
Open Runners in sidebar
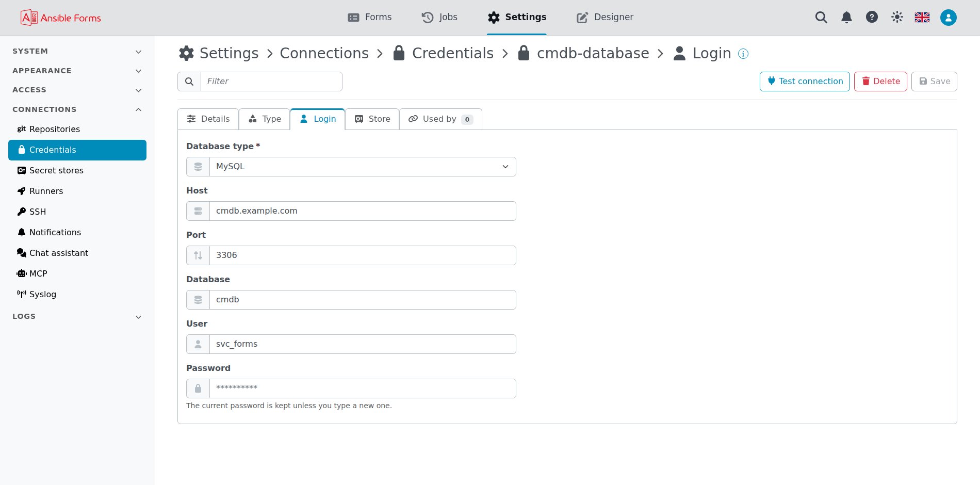(x=77, y=191)
